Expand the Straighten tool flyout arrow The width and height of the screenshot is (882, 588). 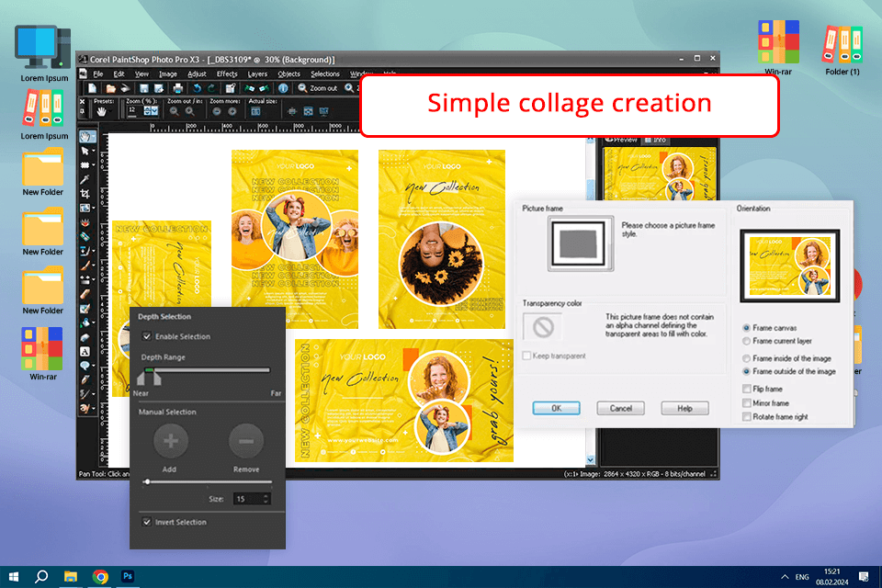click(x=94, y=209)
